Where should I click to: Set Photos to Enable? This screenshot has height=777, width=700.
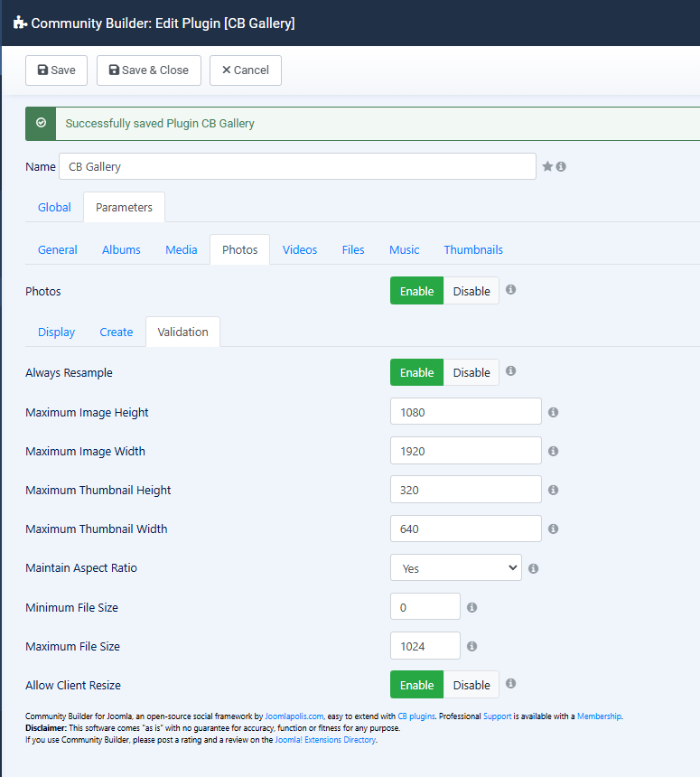pos(416,291)
